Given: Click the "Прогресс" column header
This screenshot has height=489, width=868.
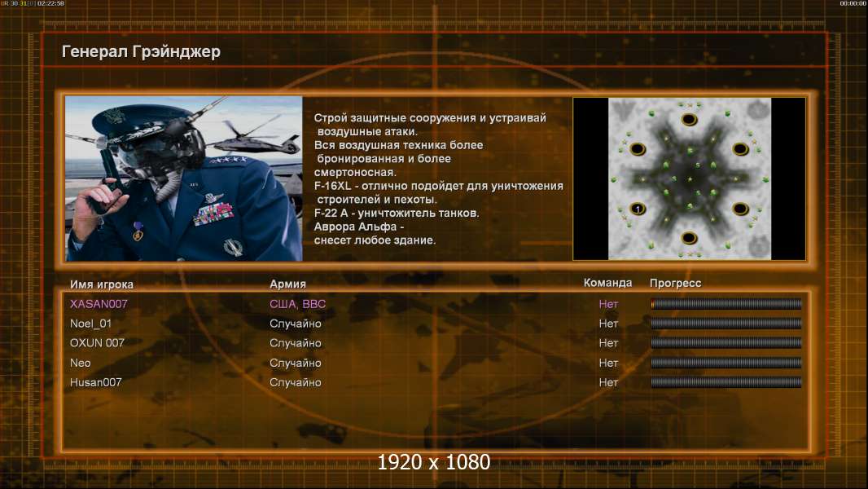Looking at the screenshot, I should pyautogui.click(x=675, y=284).
